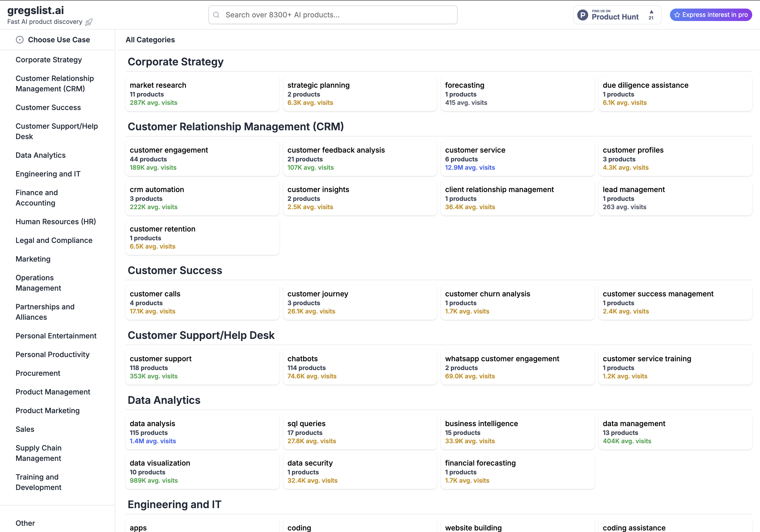Click the star icon on Express Interest button
Viewport: 760px width, 532px height.
(677, 15)
